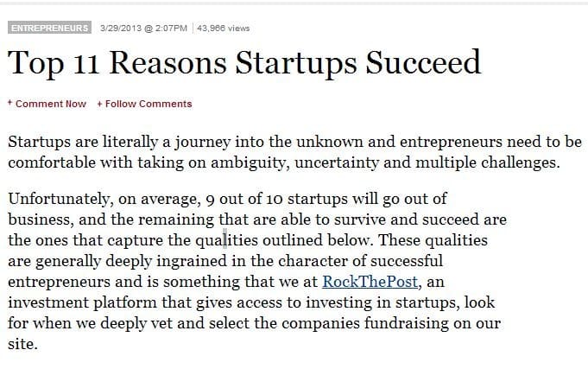Screen dimensions: 588x369
Task: Click the plus icon before Follow Comments
Action: [100, 104]
